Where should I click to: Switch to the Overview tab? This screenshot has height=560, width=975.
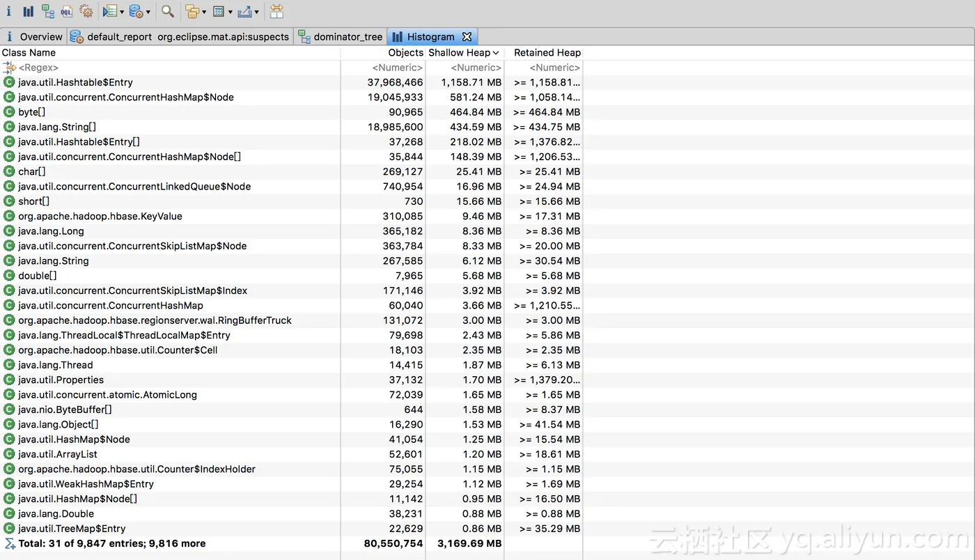pos(33,37)
